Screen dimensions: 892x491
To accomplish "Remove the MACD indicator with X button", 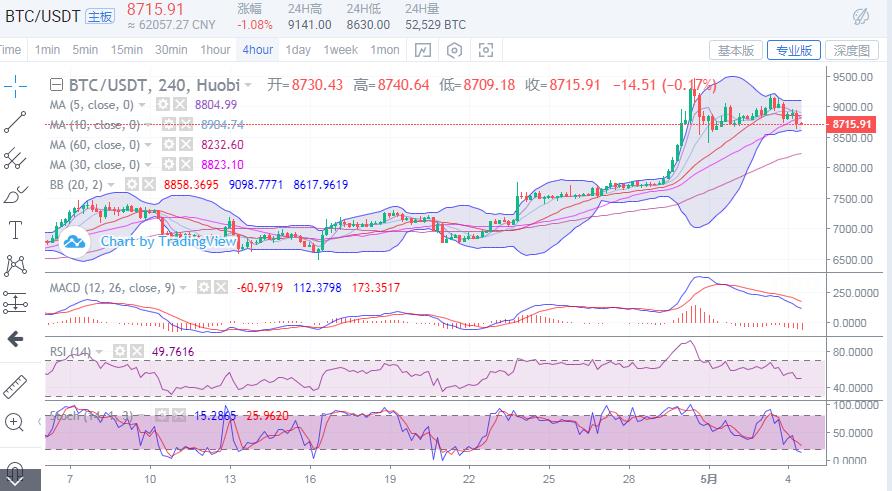I will pos(221,288).
